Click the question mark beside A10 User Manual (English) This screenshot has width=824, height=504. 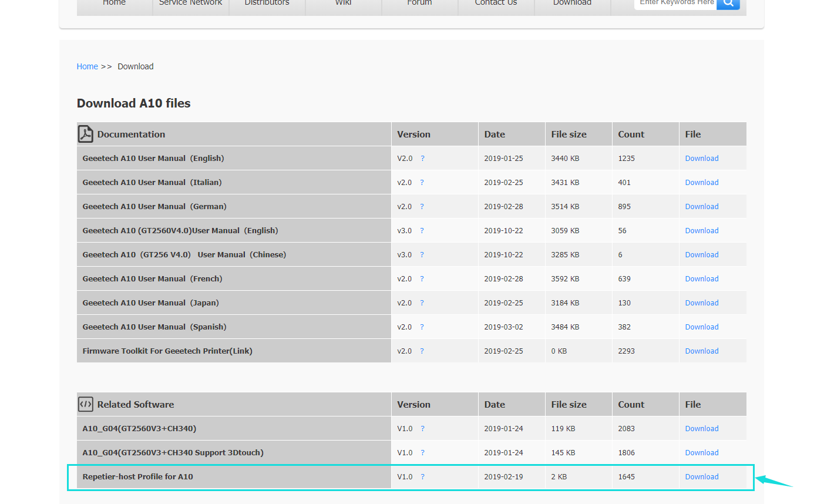(x=422, y=159)
